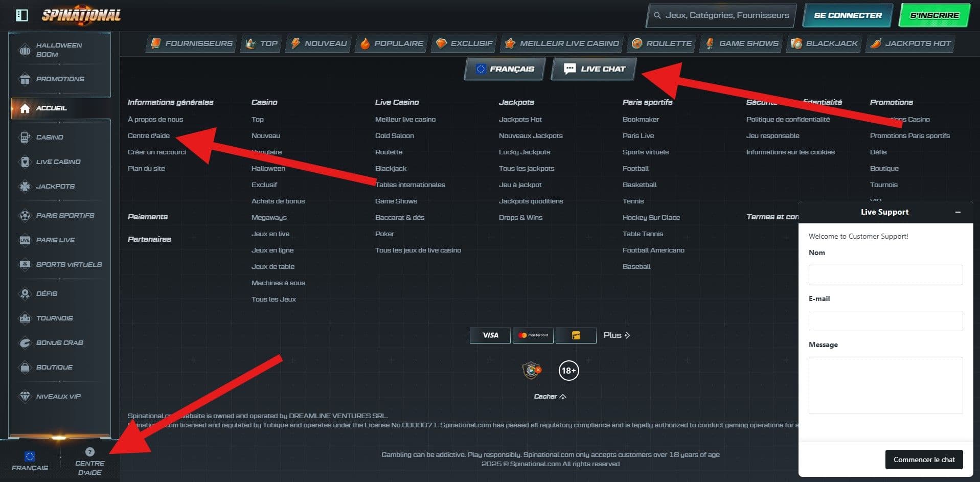Collapse the footer with Cacher

coord(550,397)
